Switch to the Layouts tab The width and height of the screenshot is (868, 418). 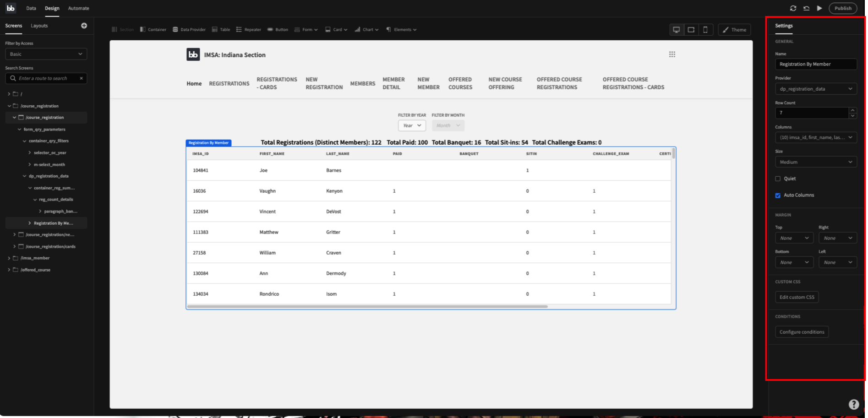click(39, 26)
